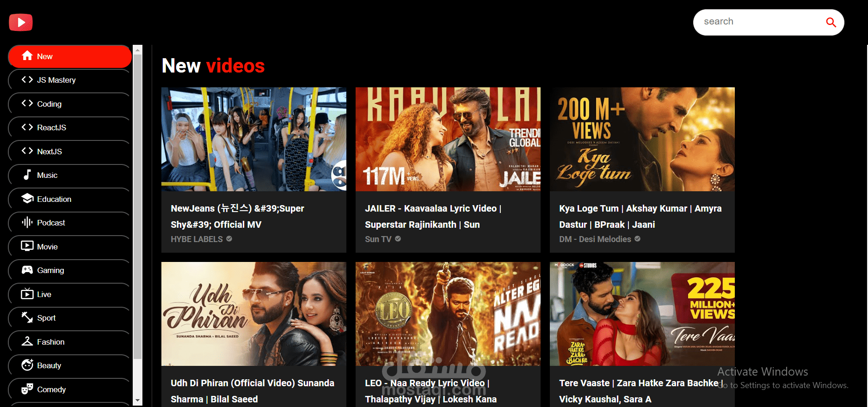Select the New category label

pos(45,56)
